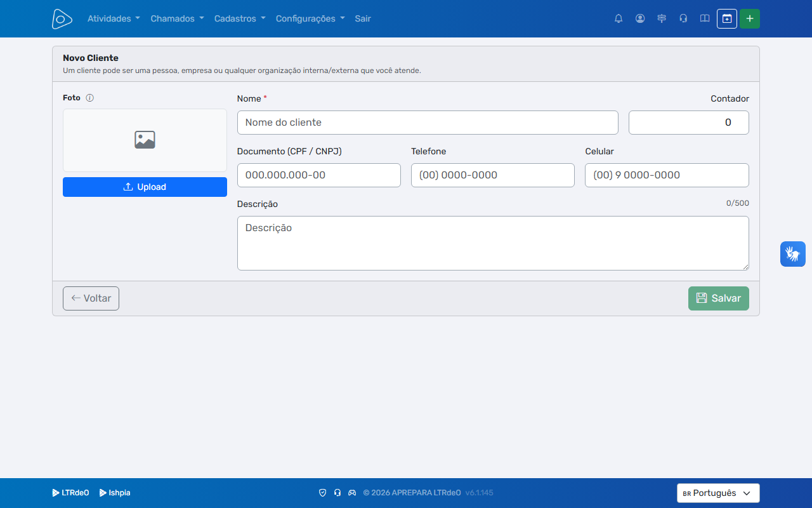Click the gamepad icon in footer
Viewport: 812px width, 508px height.
352,493
